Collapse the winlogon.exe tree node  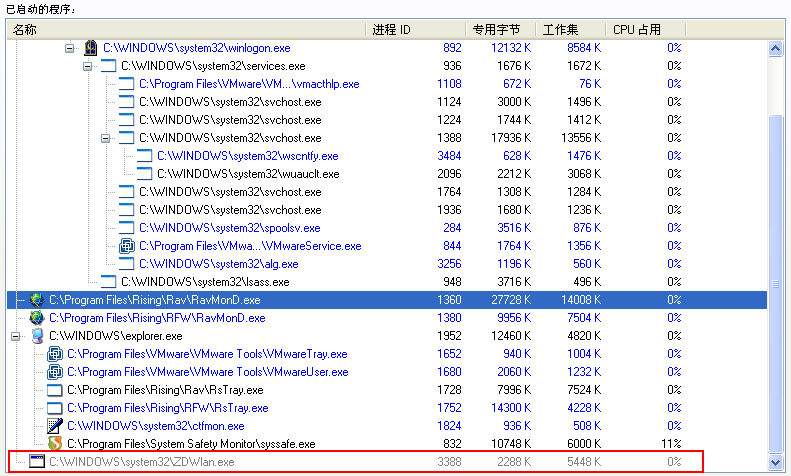[x=70, y=48]
